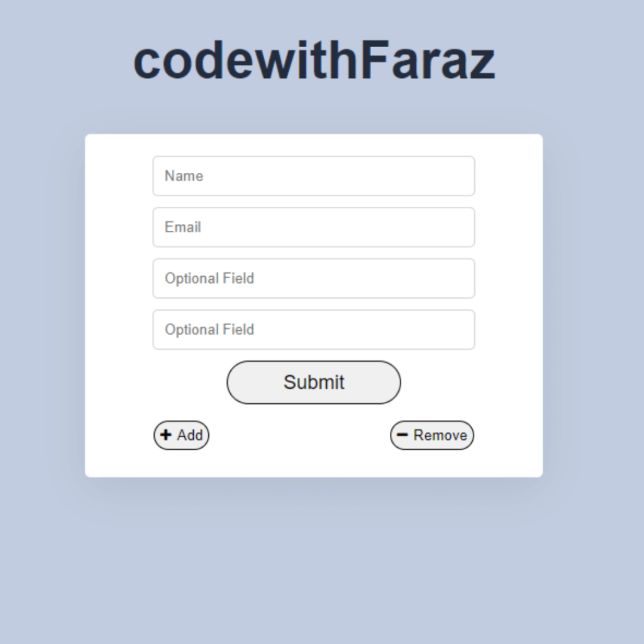This screenshot has height=644, width=644.
Task: Place cursor in field above Submit
Action: click(313, 330)
